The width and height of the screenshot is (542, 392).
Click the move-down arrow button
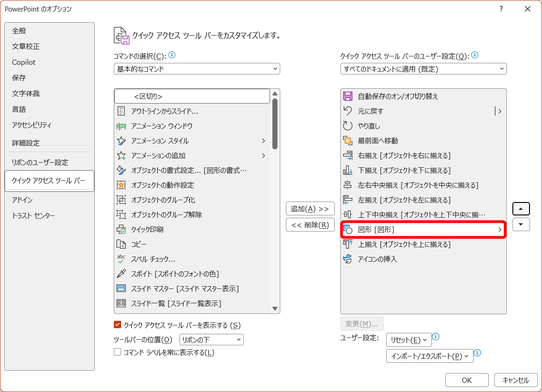pos(521,225)
